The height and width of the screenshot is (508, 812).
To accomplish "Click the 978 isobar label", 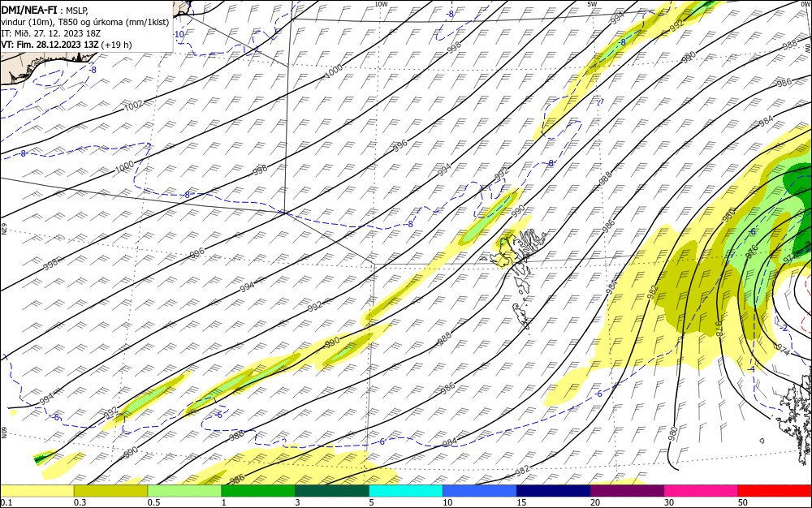I will [719, 329].
